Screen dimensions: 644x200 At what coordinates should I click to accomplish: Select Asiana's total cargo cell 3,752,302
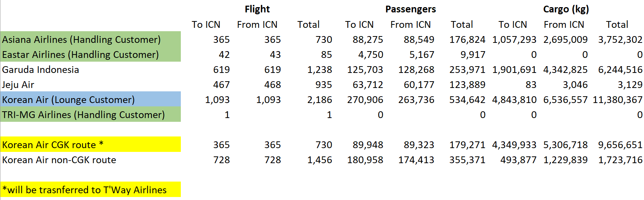(x=620, y=39)
